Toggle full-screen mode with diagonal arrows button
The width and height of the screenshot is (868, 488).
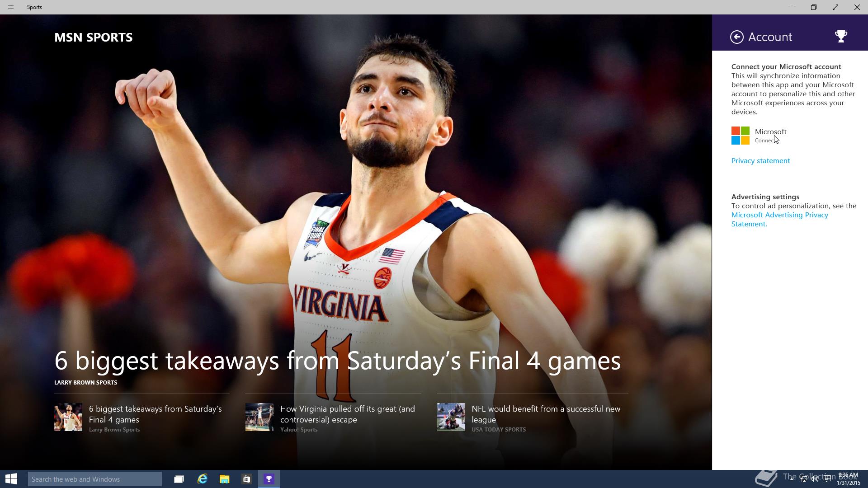coord(835,7)
